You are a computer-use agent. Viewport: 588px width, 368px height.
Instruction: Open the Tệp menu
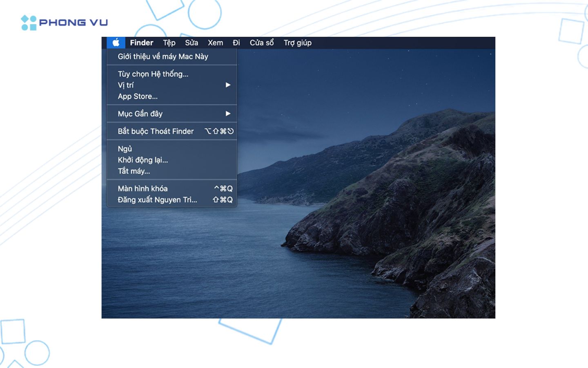[x=169, y=43]
